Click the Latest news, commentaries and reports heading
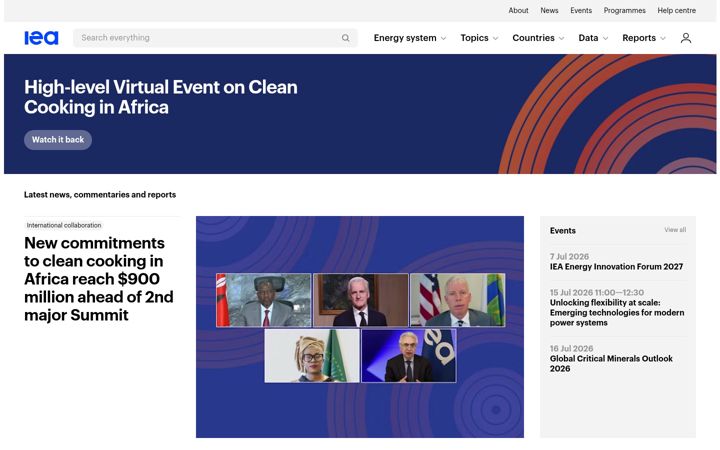 coord(100,195)
